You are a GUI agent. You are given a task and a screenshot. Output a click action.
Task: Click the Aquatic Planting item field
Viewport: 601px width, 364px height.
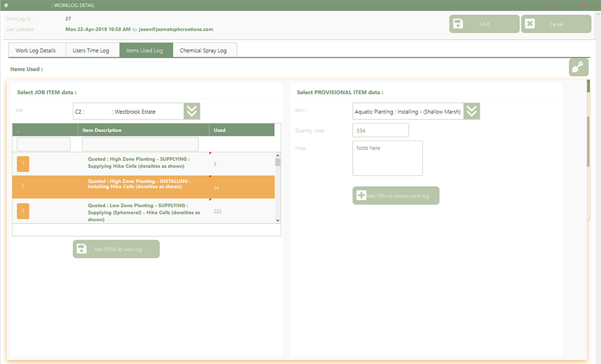(x=408, y=111)
